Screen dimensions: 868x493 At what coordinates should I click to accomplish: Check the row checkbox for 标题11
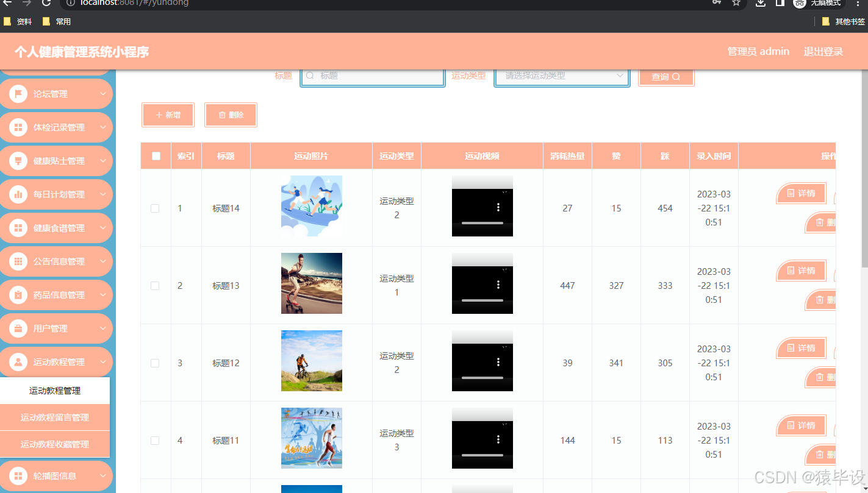pos(155,441)
